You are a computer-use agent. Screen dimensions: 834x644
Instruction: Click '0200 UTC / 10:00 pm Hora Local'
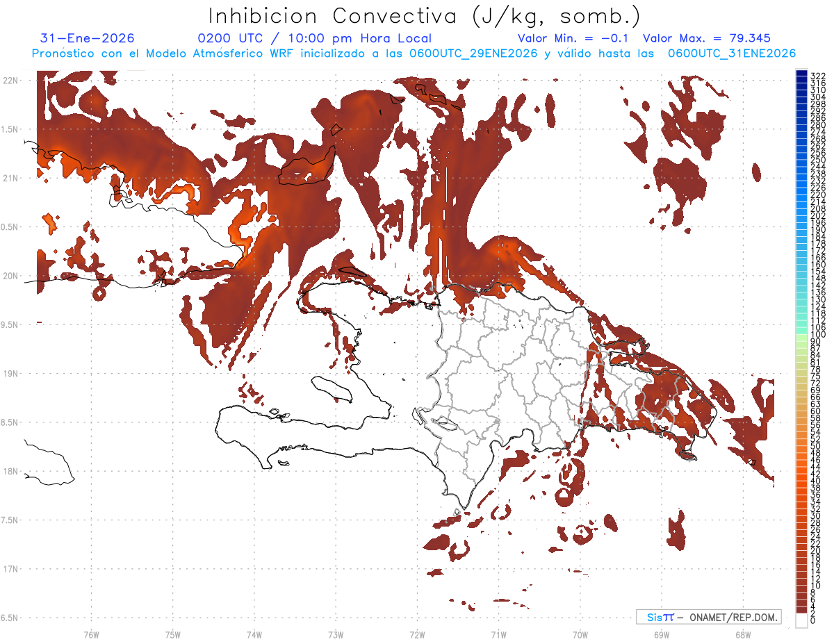[x=315, y=38]
